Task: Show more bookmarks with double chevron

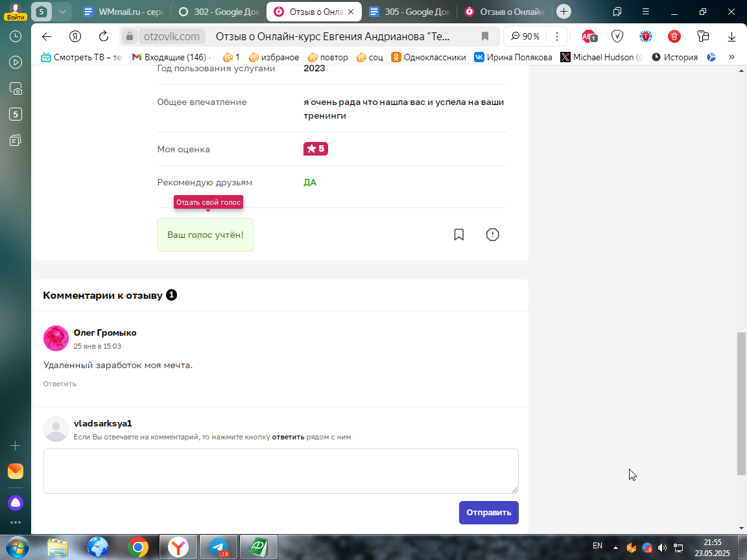Action: (x=731, y=57)
